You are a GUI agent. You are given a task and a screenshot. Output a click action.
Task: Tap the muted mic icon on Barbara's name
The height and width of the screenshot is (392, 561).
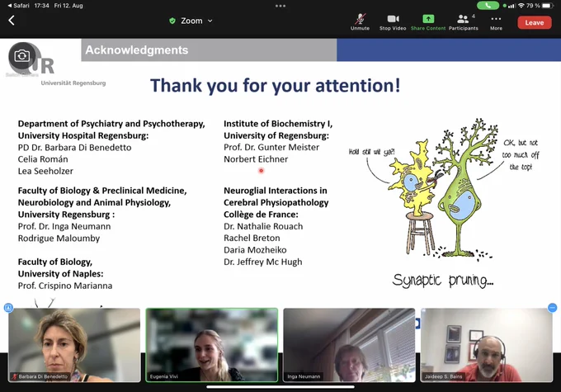(15, 376)
